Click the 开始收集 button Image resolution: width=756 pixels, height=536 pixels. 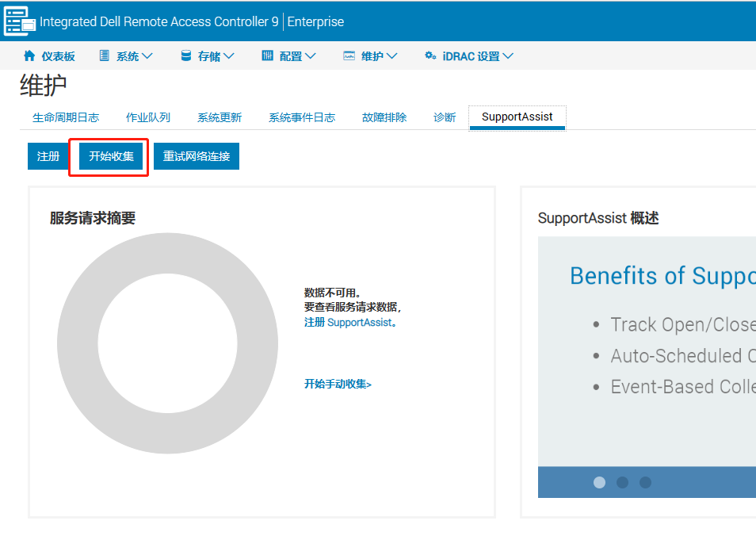[109, 156]
